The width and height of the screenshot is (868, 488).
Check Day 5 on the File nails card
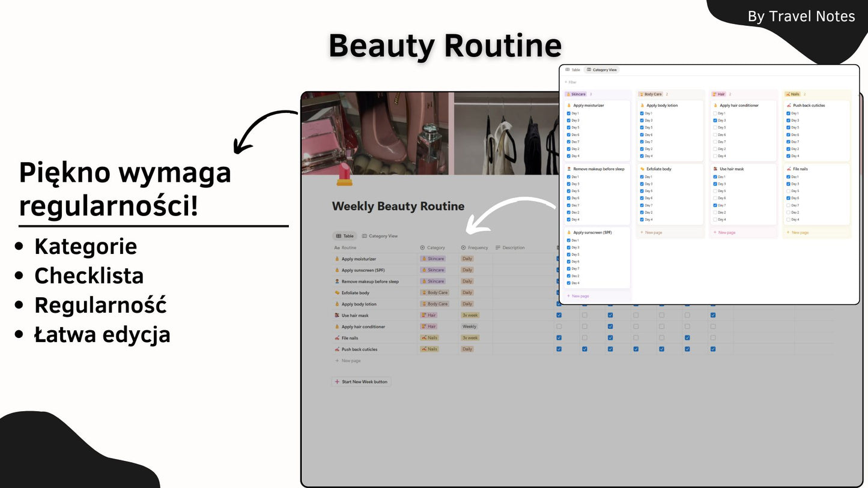(x=788, y=191)
